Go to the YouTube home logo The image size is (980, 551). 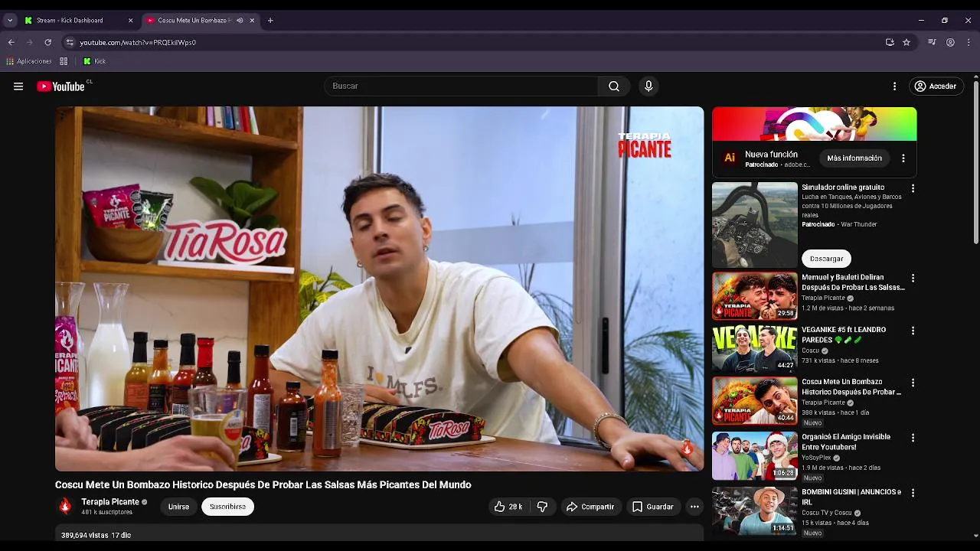[x=61, y=86]
